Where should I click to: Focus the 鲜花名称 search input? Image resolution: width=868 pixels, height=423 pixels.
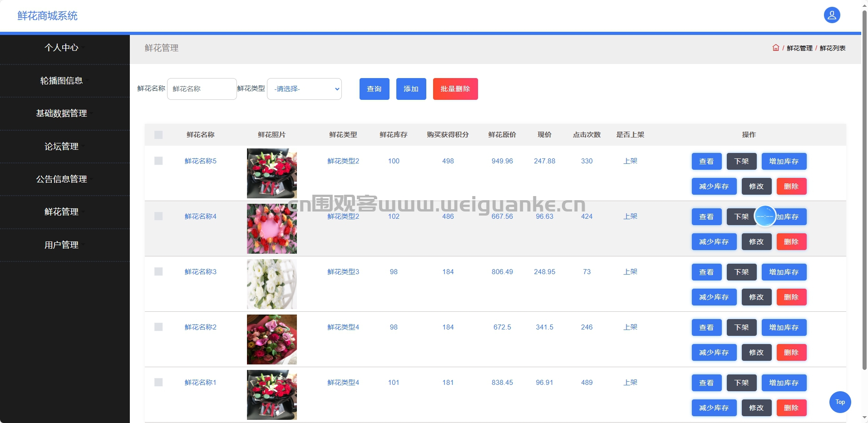point(202,89)
